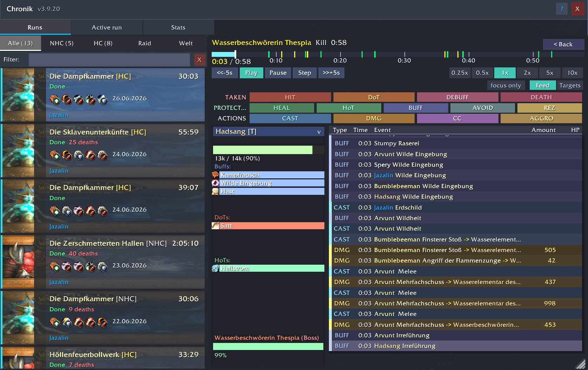
Task: Open the Hadsang [T] player dropdown
Action: pyautogui.click(x=269, y=132)
